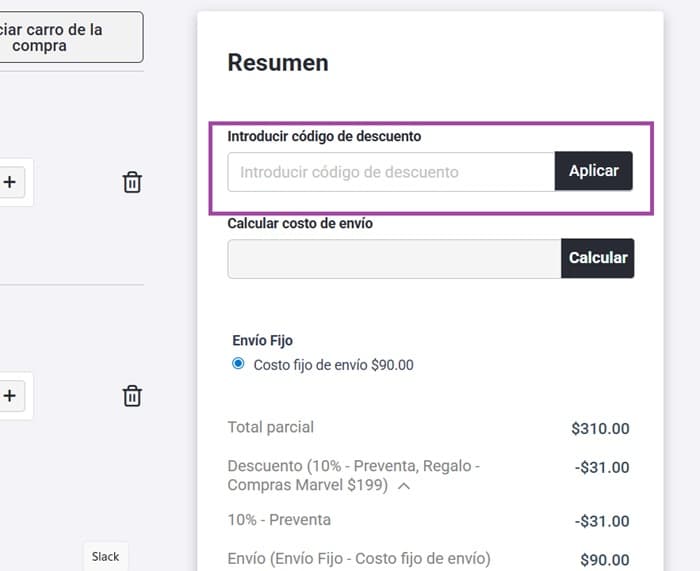Image resolution: width=700 pixels, height=571 pixels.
Task: Click the Envío cost $90.00 amount
Action: (605, 560)
